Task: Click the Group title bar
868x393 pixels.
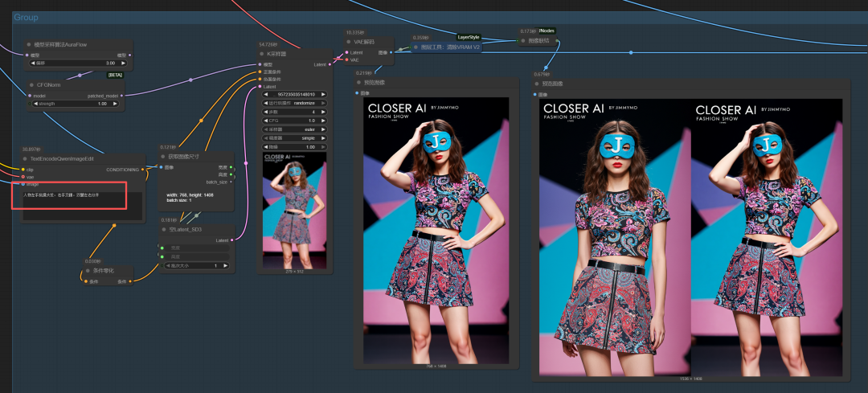Action: tap(440, 18)
